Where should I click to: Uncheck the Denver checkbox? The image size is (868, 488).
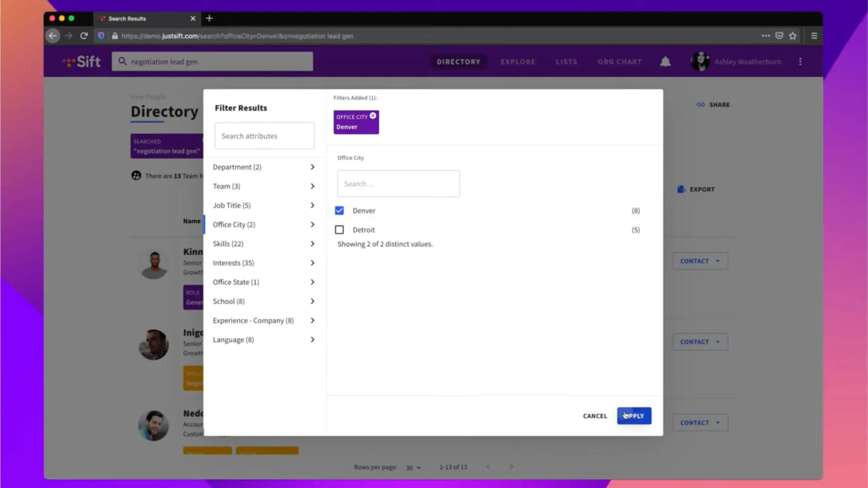coord(339,211)
